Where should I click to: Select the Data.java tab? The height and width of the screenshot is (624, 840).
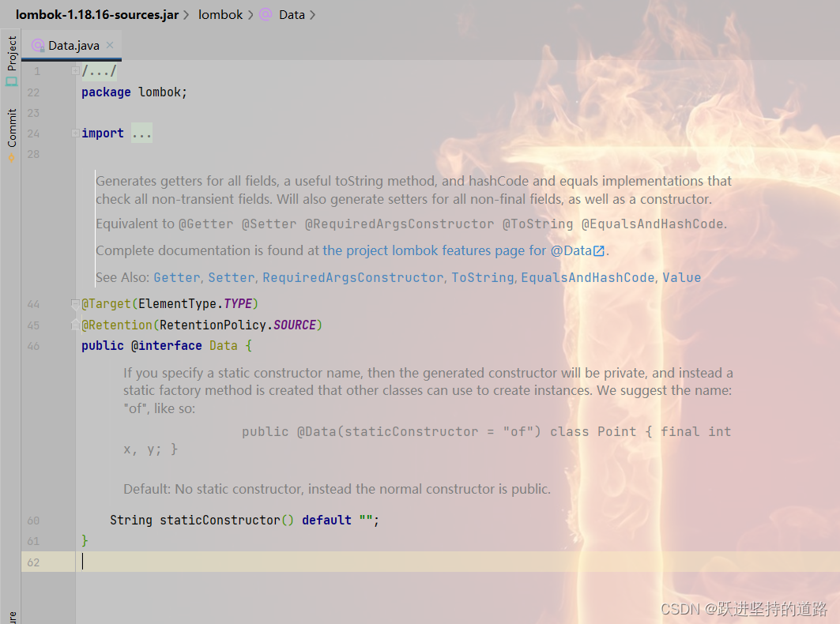(x=73, y=46)
